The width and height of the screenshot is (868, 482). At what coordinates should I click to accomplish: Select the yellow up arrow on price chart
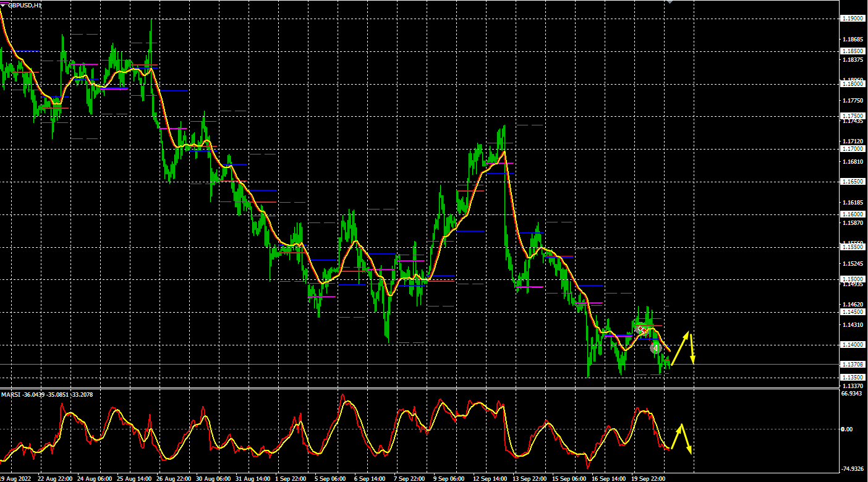click(680, 348)
